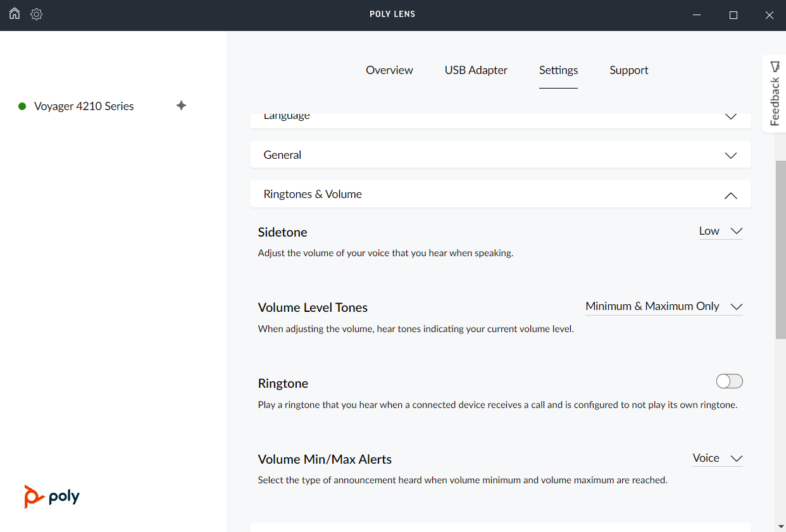Open the home screen icon
Viewport: 786px width, 532px height.
(x=14, y=14)
